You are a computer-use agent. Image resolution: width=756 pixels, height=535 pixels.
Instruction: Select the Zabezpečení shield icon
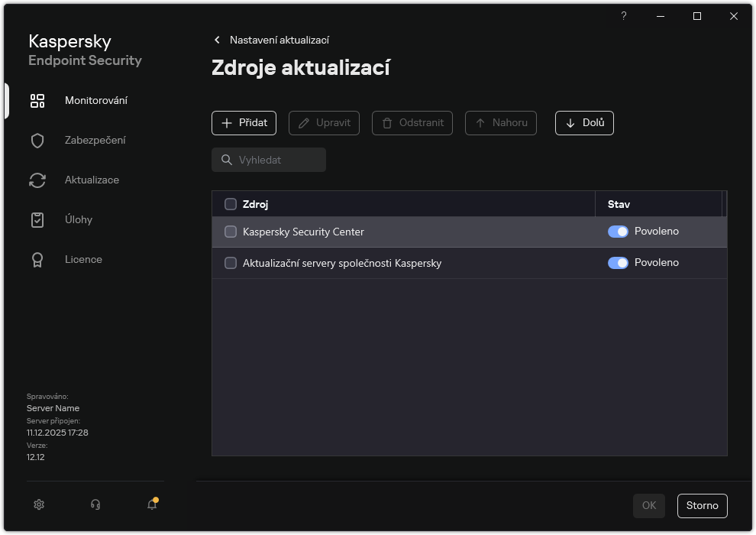point(37,140)
